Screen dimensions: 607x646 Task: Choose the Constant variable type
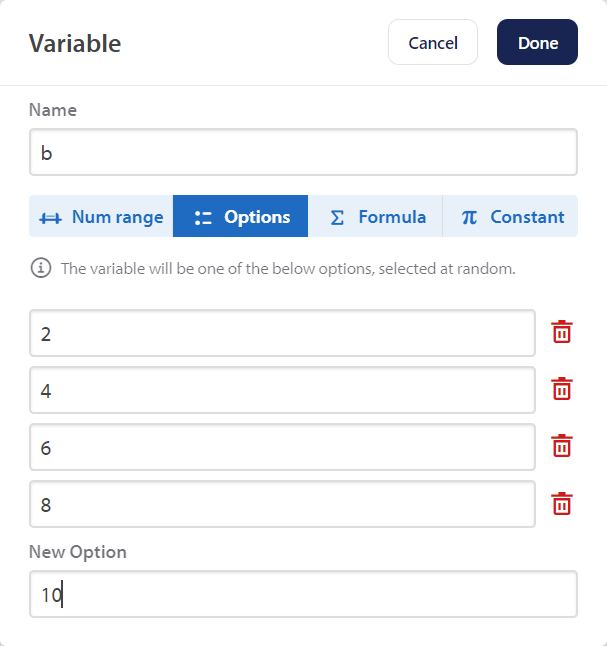[510, 216]
